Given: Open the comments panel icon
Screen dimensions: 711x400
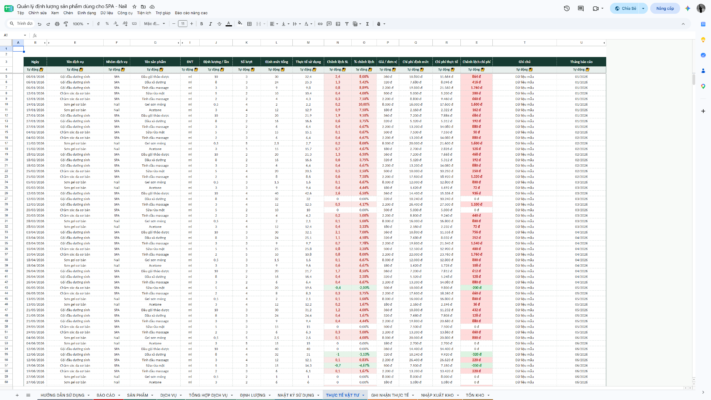Looking at the screenshot, I should 581,8.
